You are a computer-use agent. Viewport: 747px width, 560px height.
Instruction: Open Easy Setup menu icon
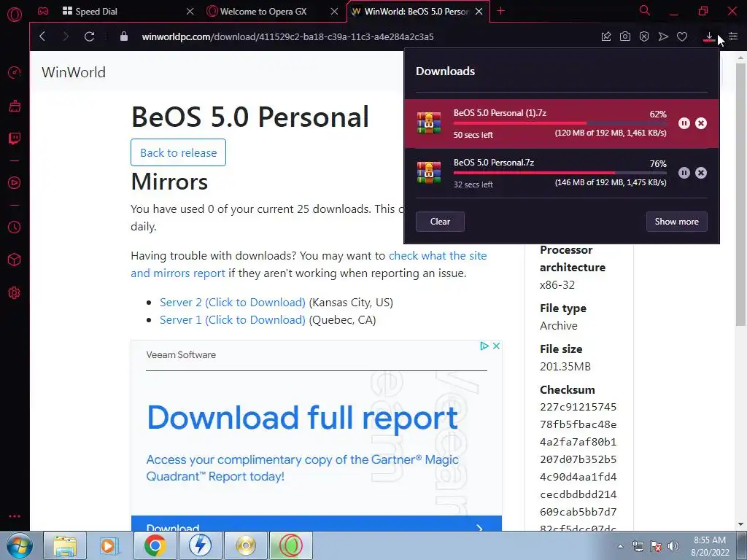coord(733,36)
